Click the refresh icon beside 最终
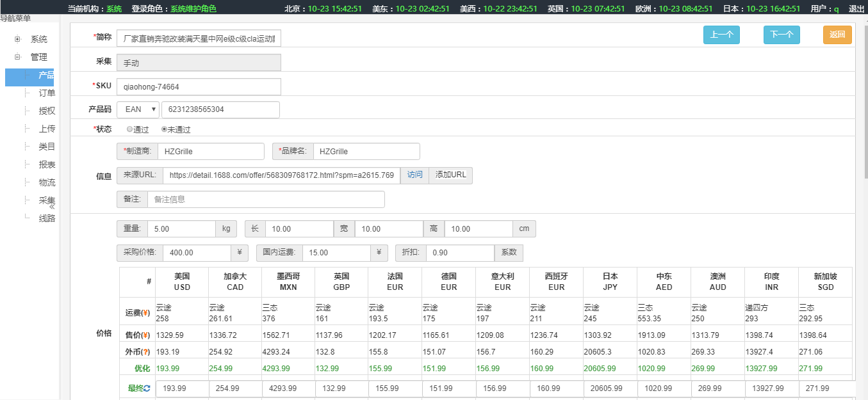 (x=147, y=388)
